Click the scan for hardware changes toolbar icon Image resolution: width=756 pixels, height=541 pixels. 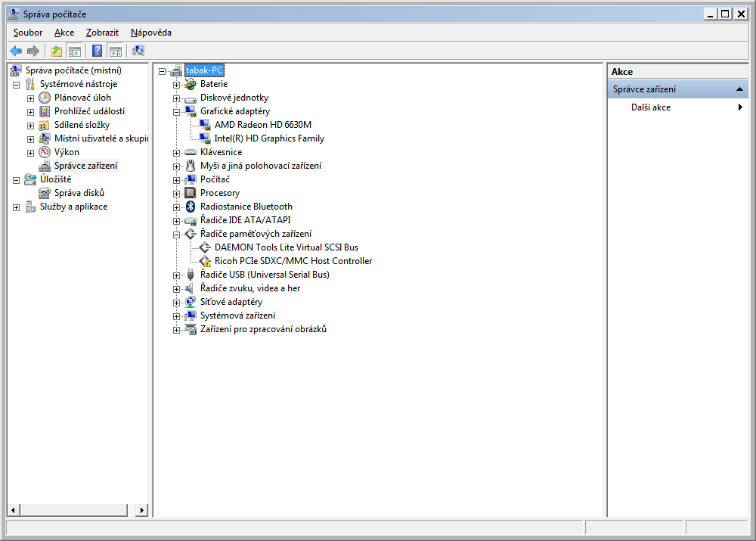coord(138,51)
